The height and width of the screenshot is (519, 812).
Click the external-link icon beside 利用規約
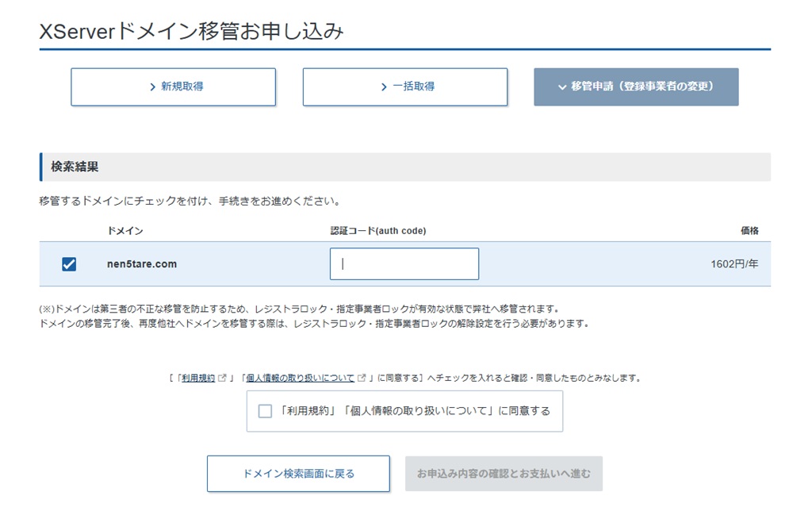coord(222,378)
